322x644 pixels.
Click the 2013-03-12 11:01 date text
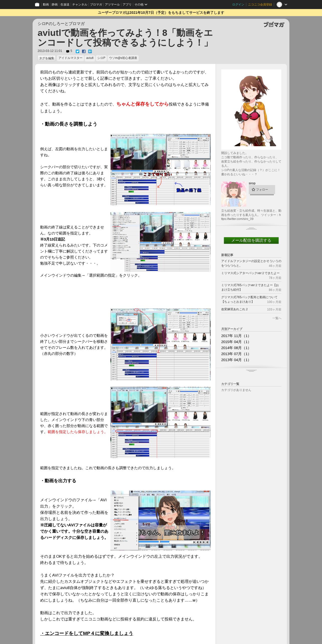pos(50,51)
